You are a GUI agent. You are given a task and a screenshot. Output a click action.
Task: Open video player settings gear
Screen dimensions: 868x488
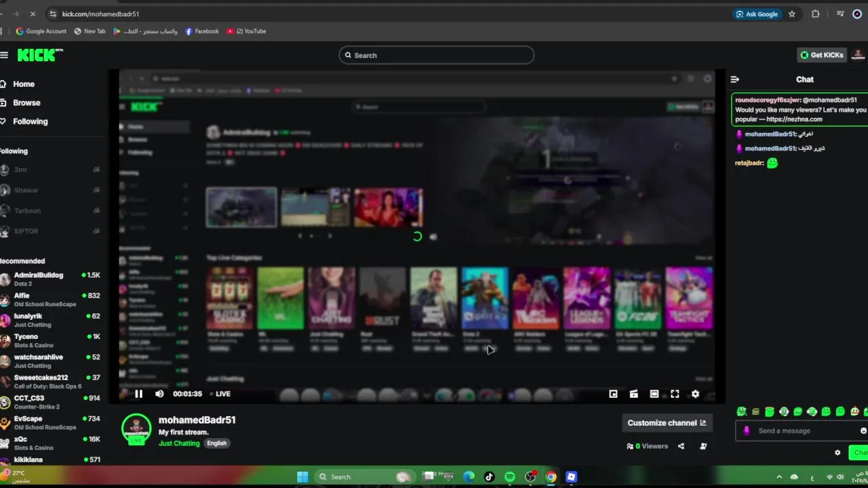pyautogui.click(x=695, y=394)
